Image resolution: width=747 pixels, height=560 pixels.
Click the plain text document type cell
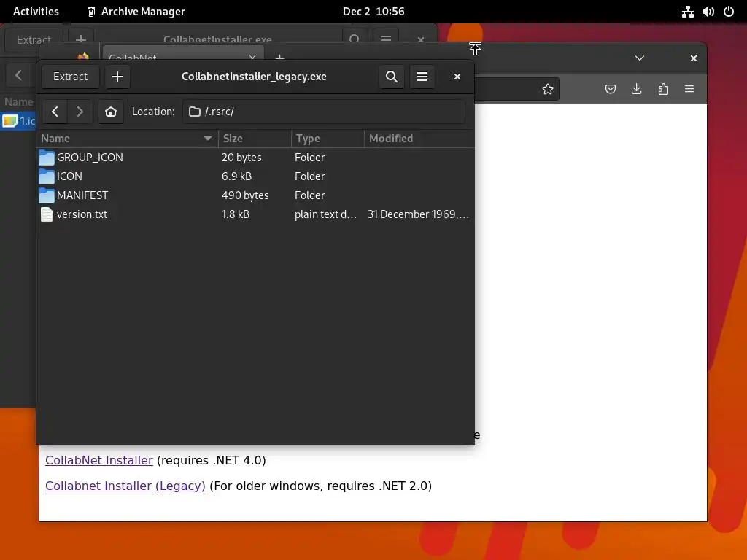(326, 214)
